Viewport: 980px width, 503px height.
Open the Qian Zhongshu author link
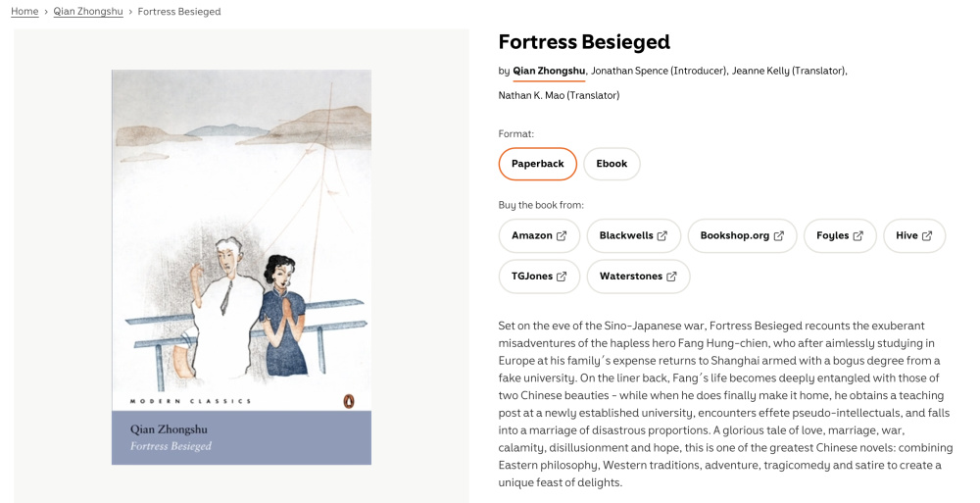click(x=549, y=71)
